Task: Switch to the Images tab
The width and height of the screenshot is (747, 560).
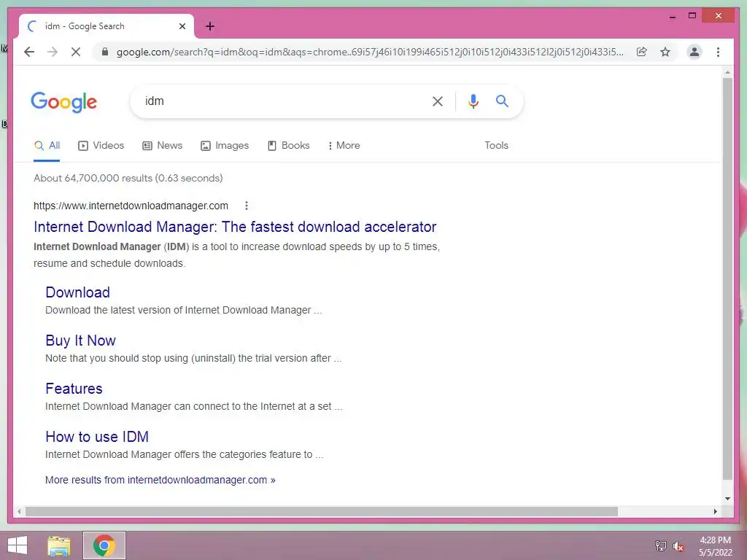Action: coord(225,146)
